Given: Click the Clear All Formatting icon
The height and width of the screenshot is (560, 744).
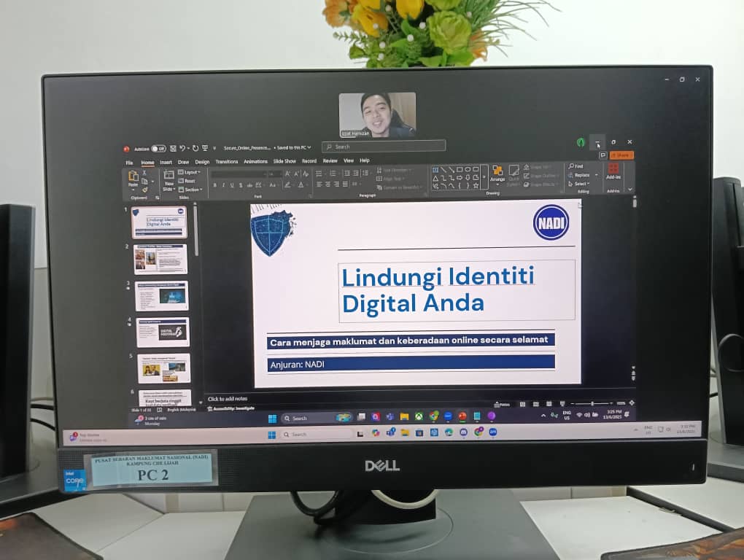Looking at the screenshot, I should pyautogui.click(x=306, y=174).
